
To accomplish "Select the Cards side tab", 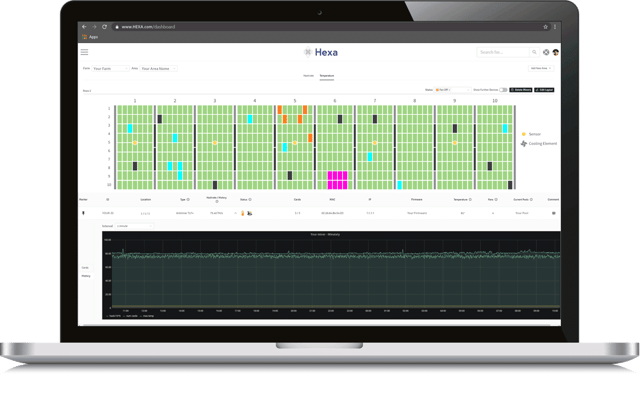I will (x=85, y=268).
